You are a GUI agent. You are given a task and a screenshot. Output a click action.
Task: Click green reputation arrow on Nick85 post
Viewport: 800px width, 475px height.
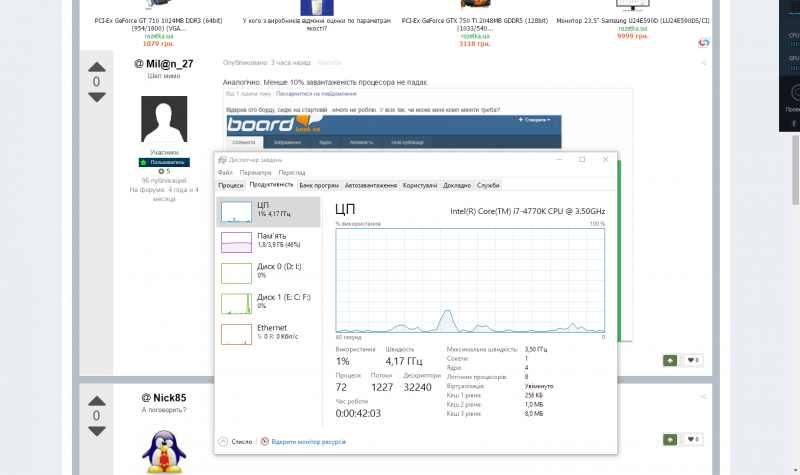point(669,439)
